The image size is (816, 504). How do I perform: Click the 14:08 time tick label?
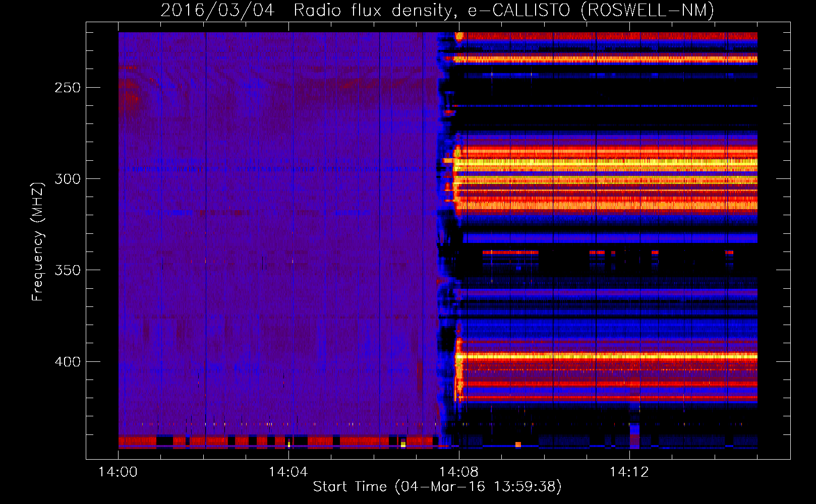459,472
